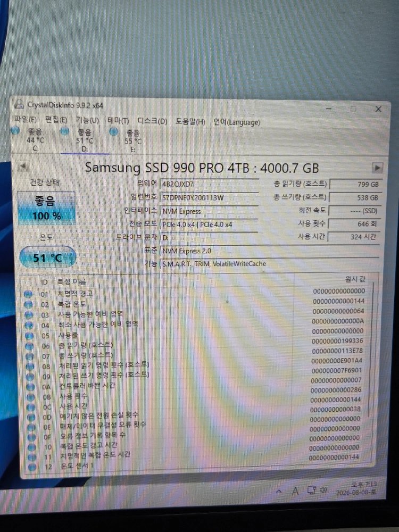Click status icon for attribute 12 온도 센서 1
Image resolution: width=399 pixels, height=532 pixels.
coord(32,467)
